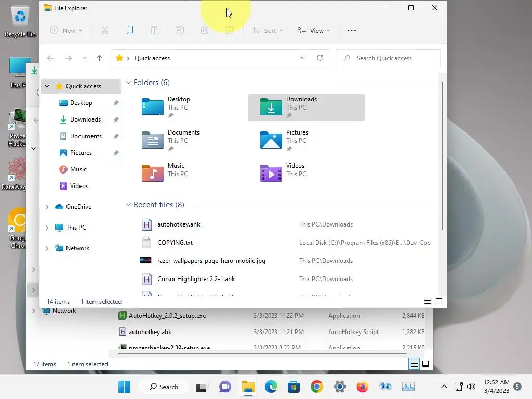
Task: Click the Search Quick access field
Action: click(x=388, y=58)
